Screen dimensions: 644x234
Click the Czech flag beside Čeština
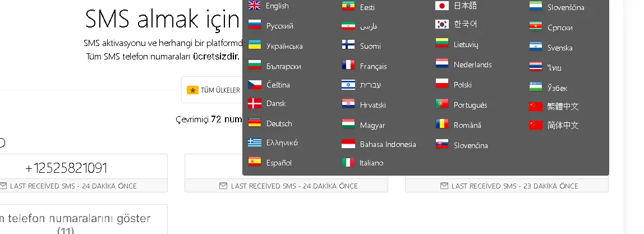tap(255, 85)
